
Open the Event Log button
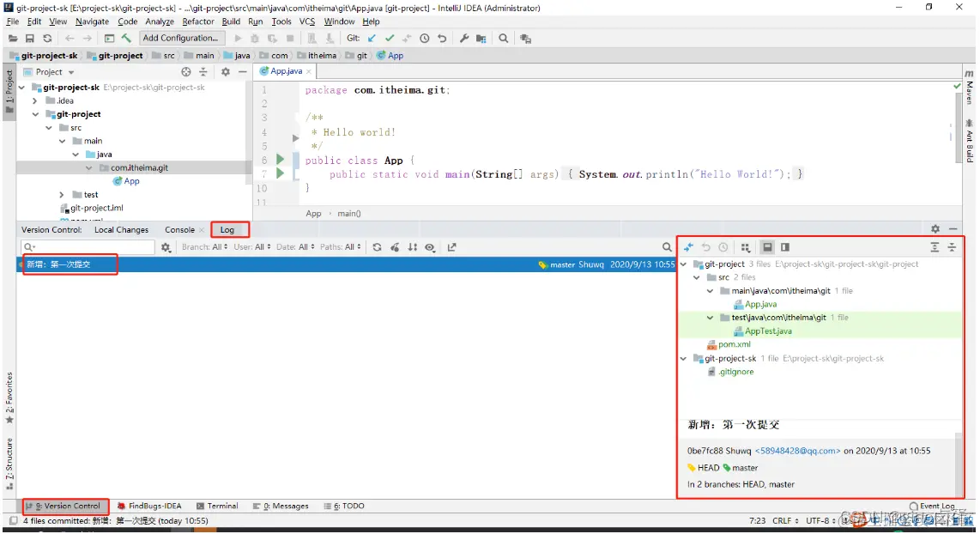(x=932, y=506)
